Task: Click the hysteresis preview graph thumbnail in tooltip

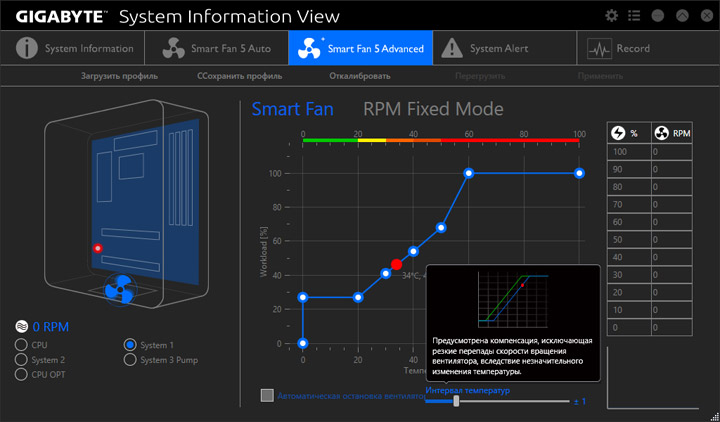Action: (x=513, y=299)
